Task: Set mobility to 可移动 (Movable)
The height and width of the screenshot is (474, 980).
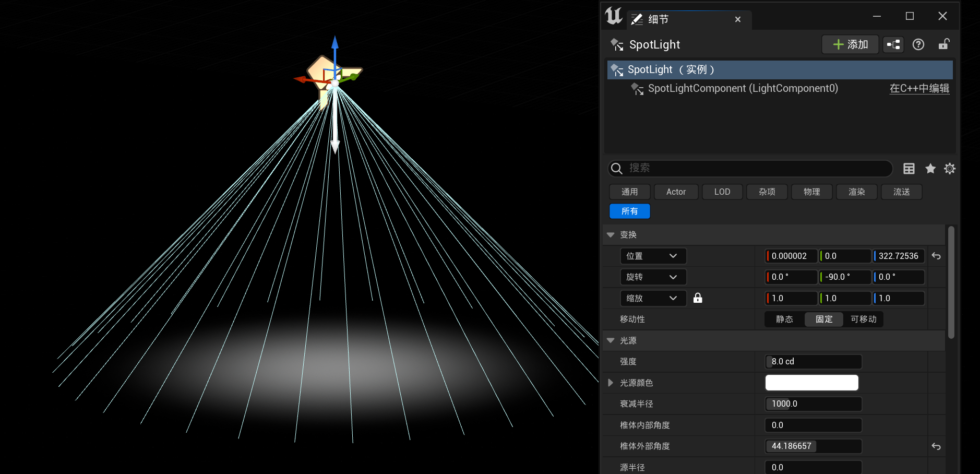Action: 864,319
